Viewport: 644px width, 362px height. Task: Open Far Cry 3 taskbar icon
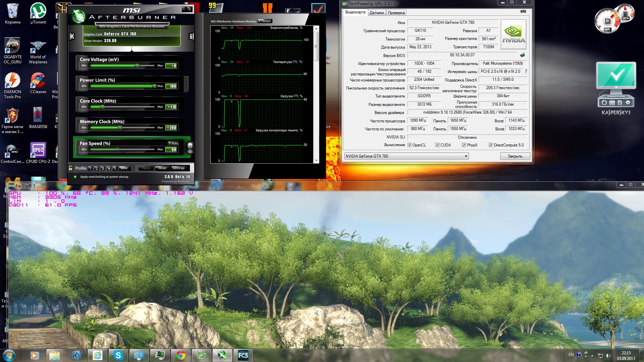[243, 355]
